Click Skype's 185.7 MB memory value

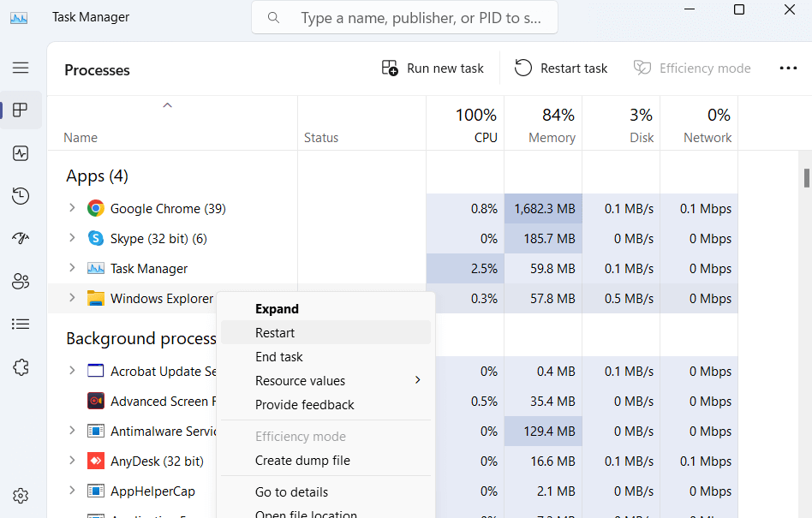543,239
